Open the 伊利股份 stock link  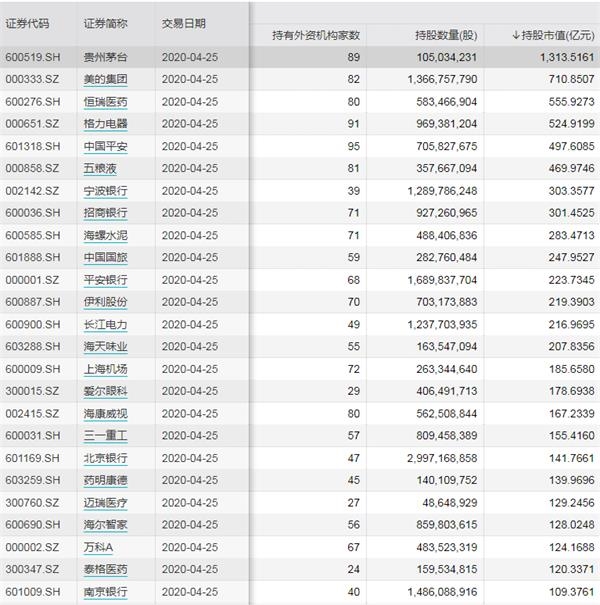pyautogui.click(x=105, y=302)
